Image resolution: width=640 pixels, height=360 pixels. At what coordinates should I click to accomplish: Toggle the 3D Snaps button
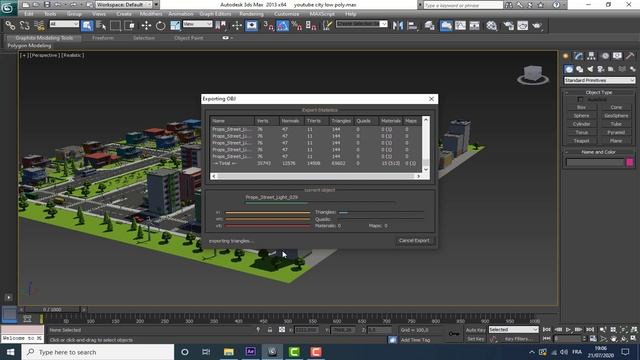point(268,26)
